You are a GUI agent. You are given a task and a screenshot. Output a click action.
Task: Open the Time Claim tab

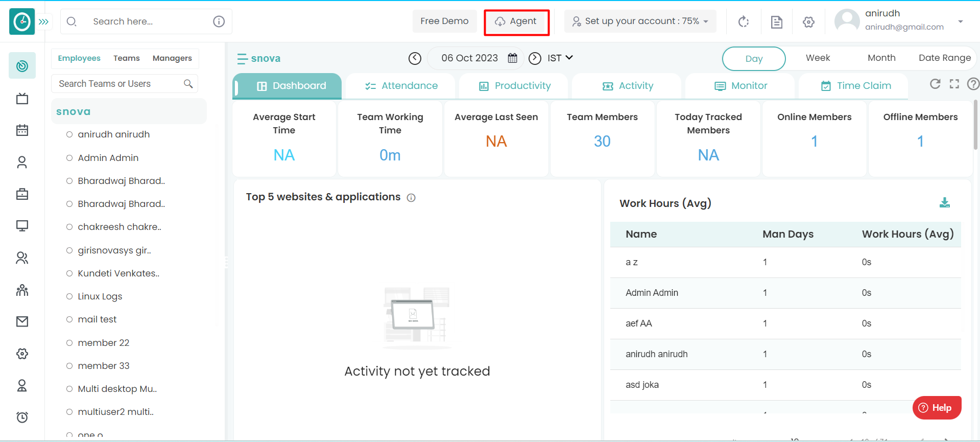pos(854,86)
